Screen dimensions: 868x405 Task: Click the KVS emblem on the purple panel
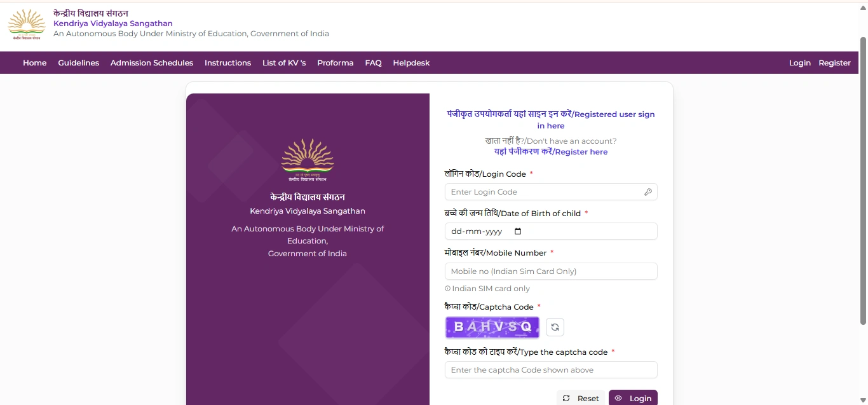308,158
